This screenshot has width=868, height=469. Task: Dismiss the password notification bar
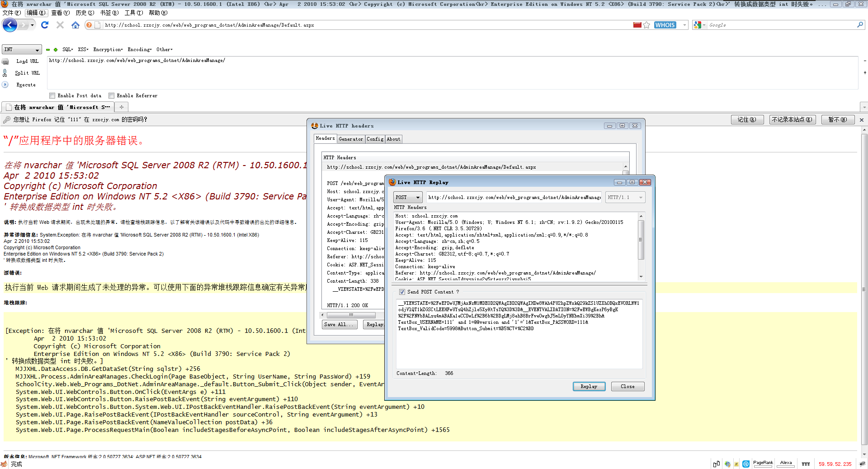point(862,120)
